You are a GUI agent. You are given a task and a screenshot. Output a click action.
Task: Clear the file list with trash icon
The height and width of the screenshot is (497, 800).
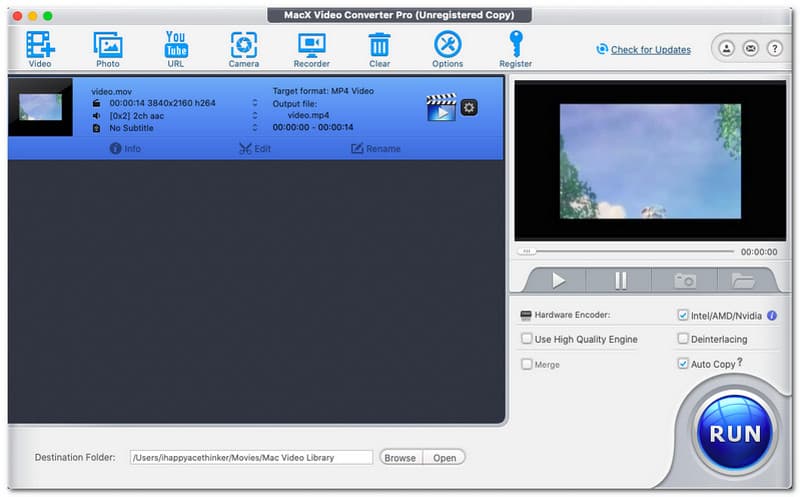[379, 46]
